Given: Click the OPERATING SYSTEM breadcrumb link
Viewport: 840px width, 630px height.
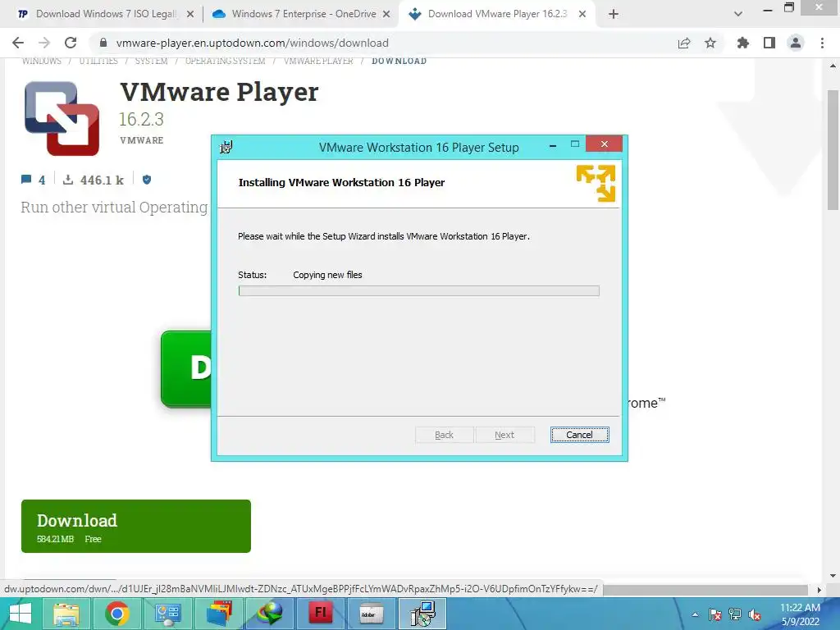Looking at the screenshot, I should pos(225,61).
